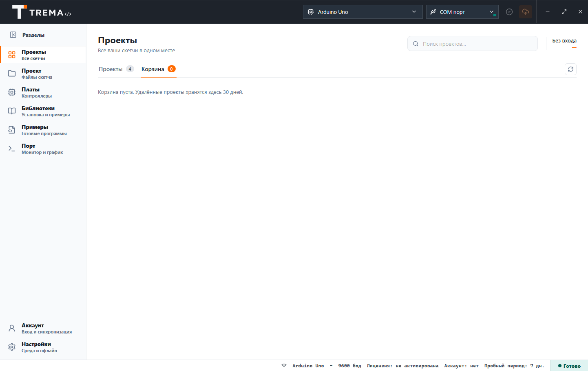Click Пробный период: 7 дн. text
Viewport: 588px width, 371px height.
pyautogui.click(x=514, y=366)
